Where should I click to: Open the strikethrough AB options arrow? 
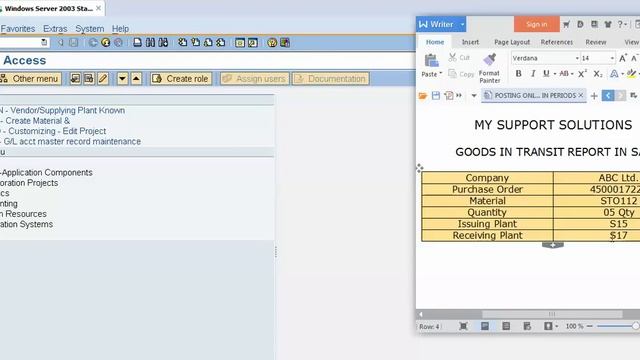click(572, 74)
